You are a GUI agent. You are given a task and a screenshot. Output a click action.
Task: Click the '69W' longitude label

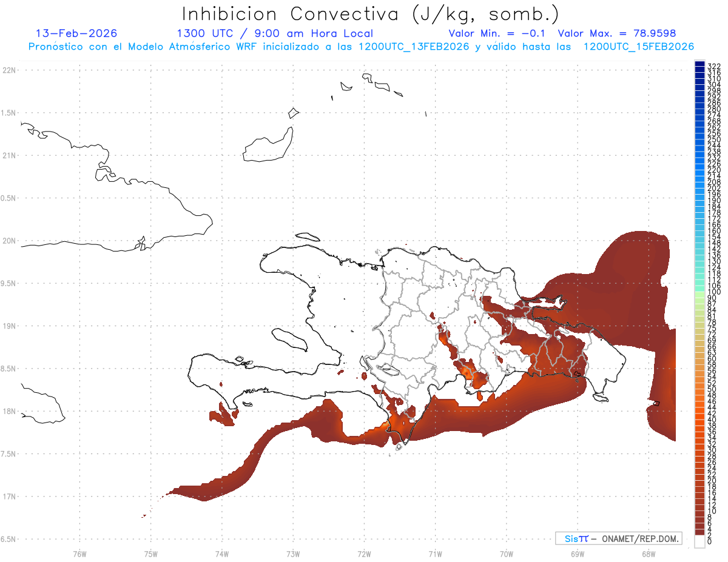click(x=577, y=554)
